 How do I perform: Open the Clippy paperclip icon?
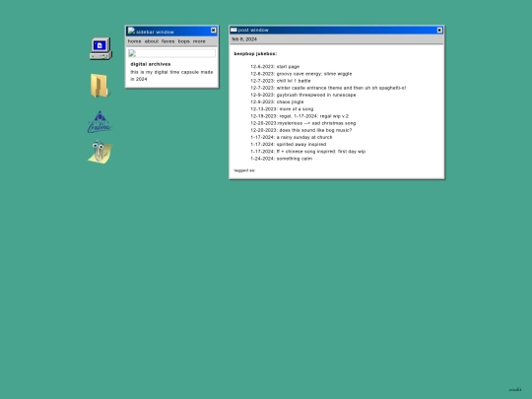click(100, 152)
